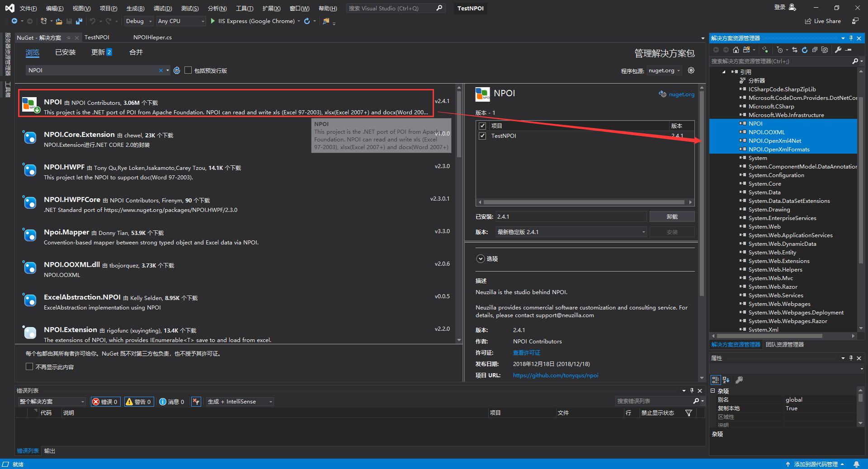Viewport: 868px width, 469px height.
Task: Switch to the 更新 tab
Action: [101, 52]
